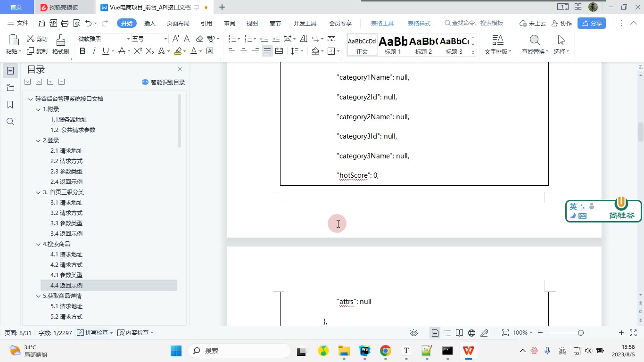Click the superscript X² icon
This screenshot has width=644, height=362.
click(138, 51)
